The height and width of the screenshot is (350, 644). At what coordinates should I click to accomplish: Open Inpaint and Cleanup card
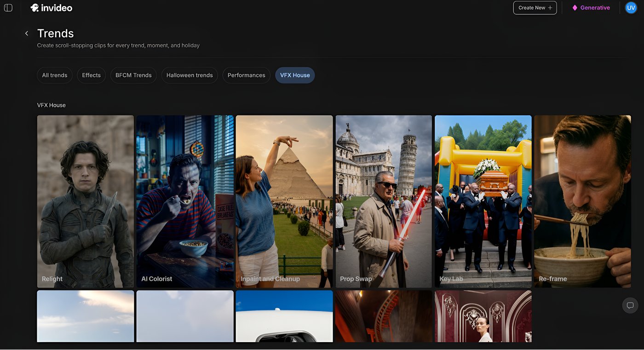click(x=284, y=201)
